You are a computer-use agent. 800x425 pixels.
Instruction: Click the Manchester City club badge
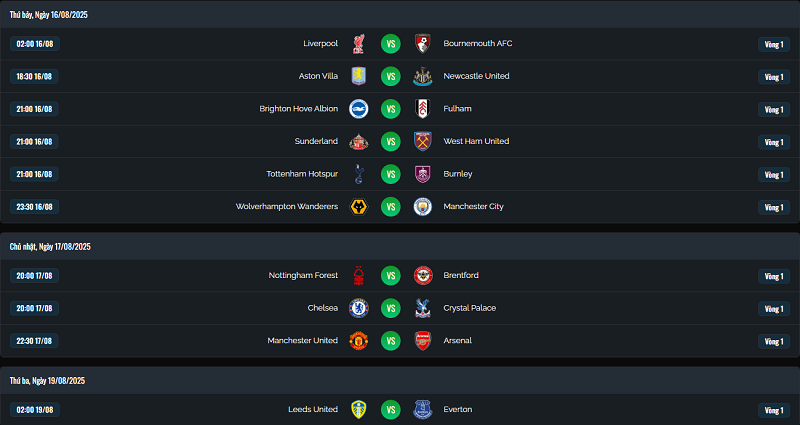point(422,207)
